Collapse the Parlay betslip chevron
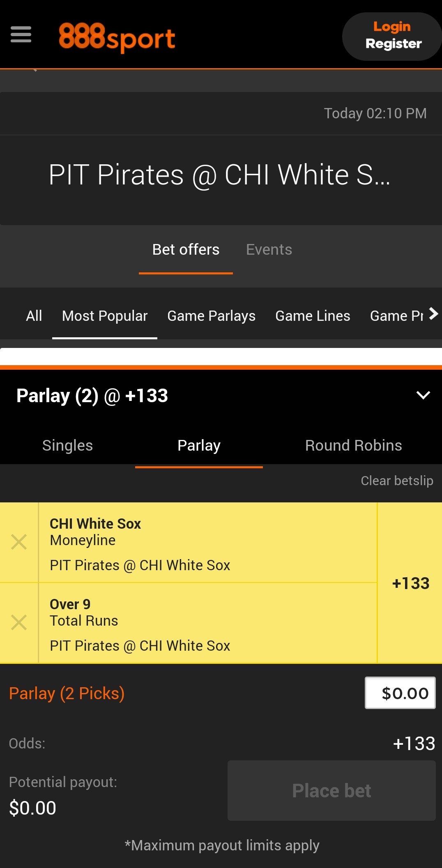 (x=423, y=395)
